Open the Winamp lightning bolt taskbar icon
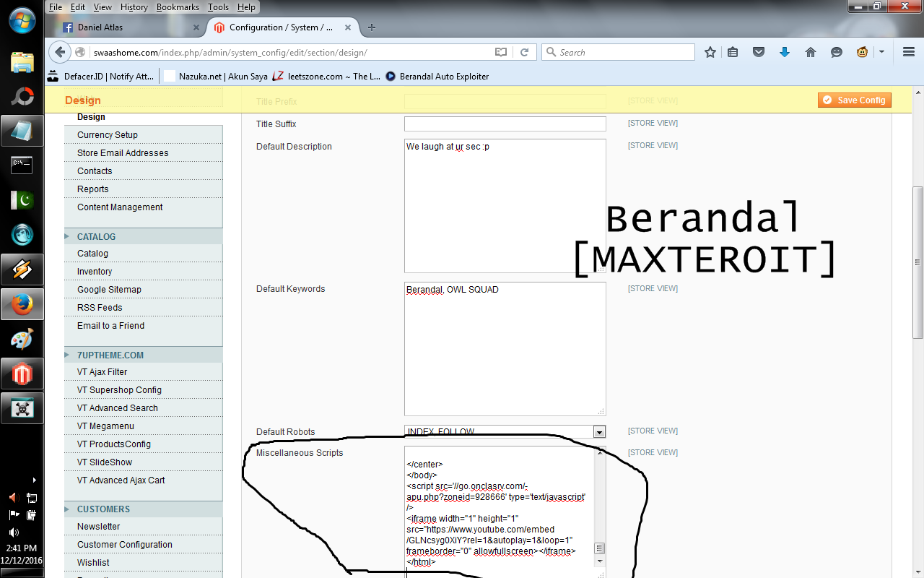Screen dimensions: 924x578 [x=22, y=269]
